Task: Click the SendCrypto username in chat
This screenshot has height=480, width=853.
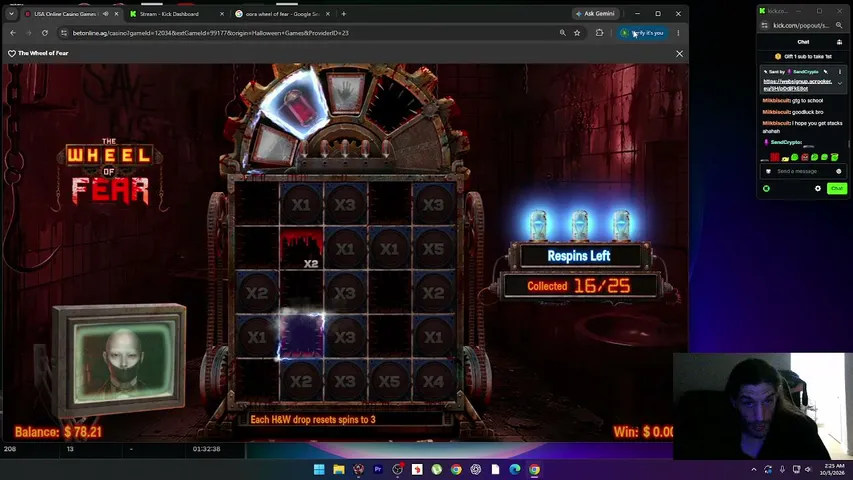Action: click(x=786, y=143)
